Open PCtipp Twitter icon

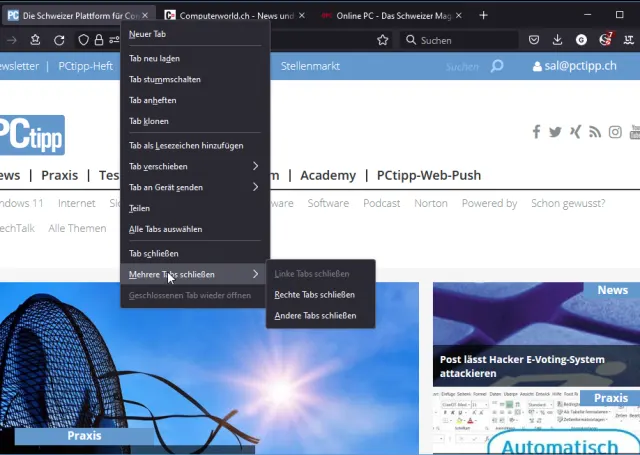coord(555,132)
